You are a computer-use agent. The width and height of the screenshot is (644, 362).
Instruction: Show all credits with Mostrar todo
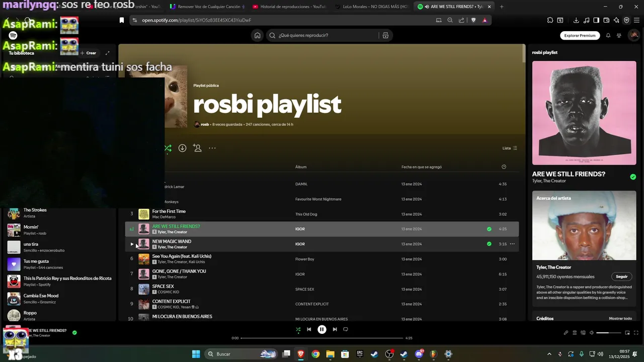click(620, 318)
